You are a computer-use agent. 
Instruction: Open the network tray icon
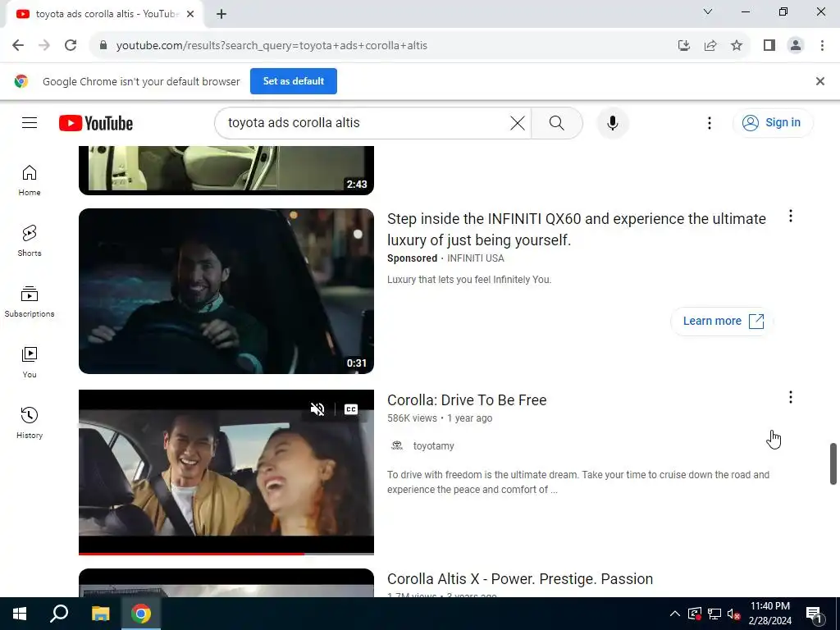coord(714,614)
